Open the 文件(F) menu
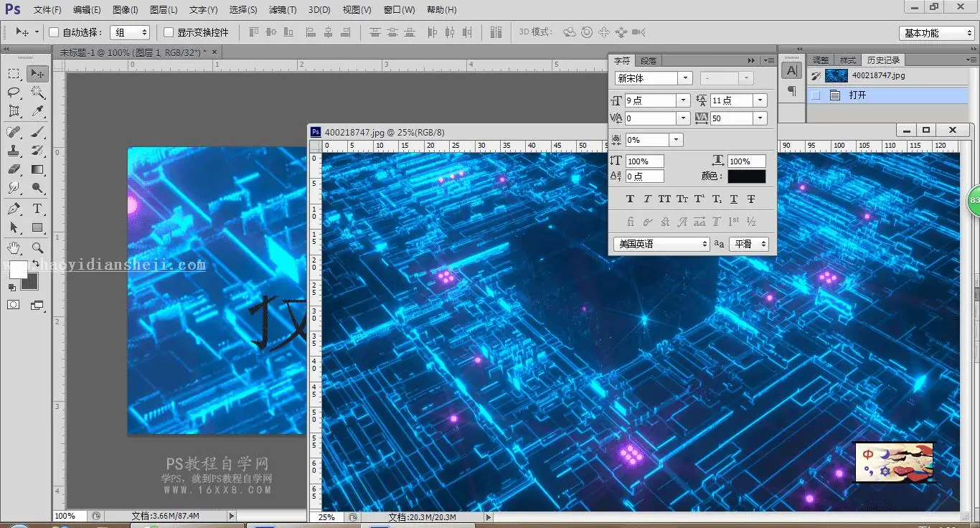 coord(47,10)
